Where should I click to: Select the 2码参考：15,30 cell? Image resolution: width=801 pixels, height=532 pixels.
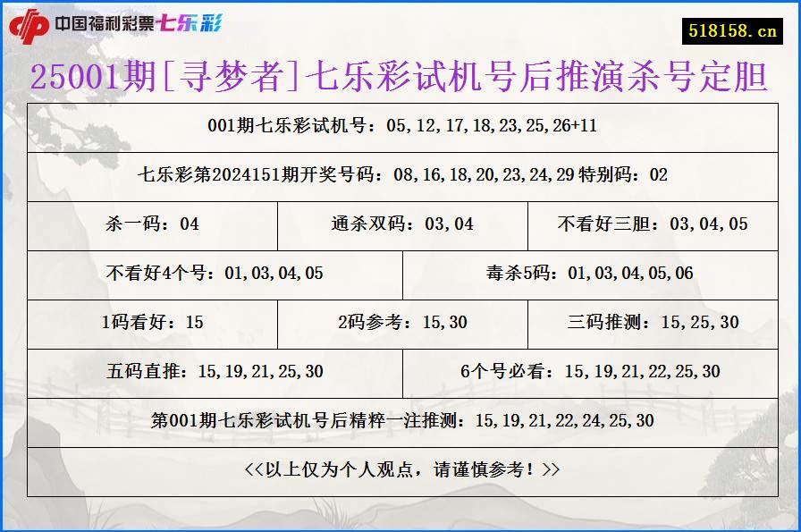coord(400,324)
